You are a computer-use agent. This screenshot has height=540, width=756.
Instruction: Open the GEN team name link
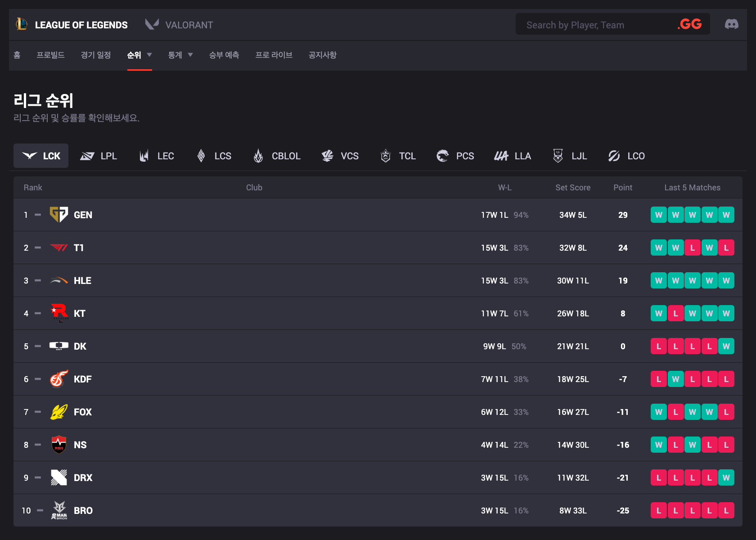(x=83, y=215)
